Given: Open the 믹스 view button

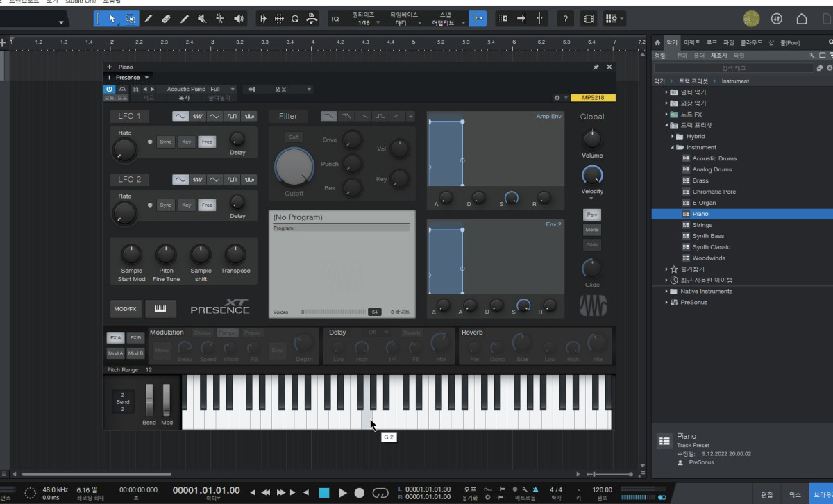Looking at the screenshot, I should 795,495.
